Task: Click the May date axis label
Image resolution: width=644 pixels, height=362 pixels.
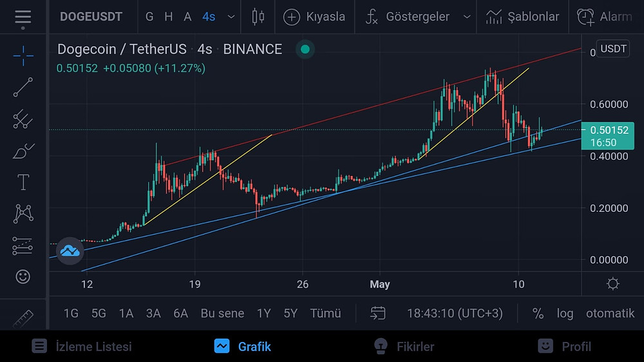Action: 380,284
